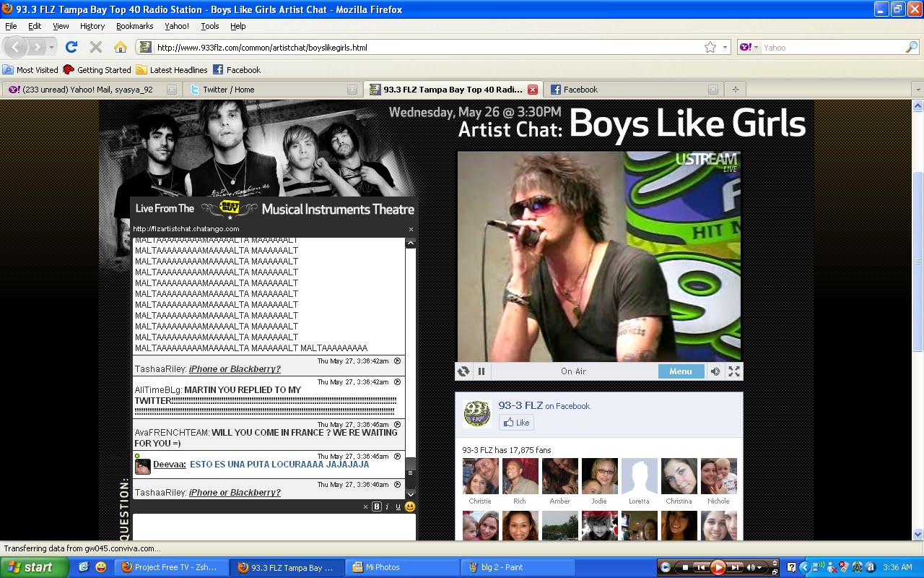Reload the current page
Screen dimensions: 924x578
coord(71,47)
